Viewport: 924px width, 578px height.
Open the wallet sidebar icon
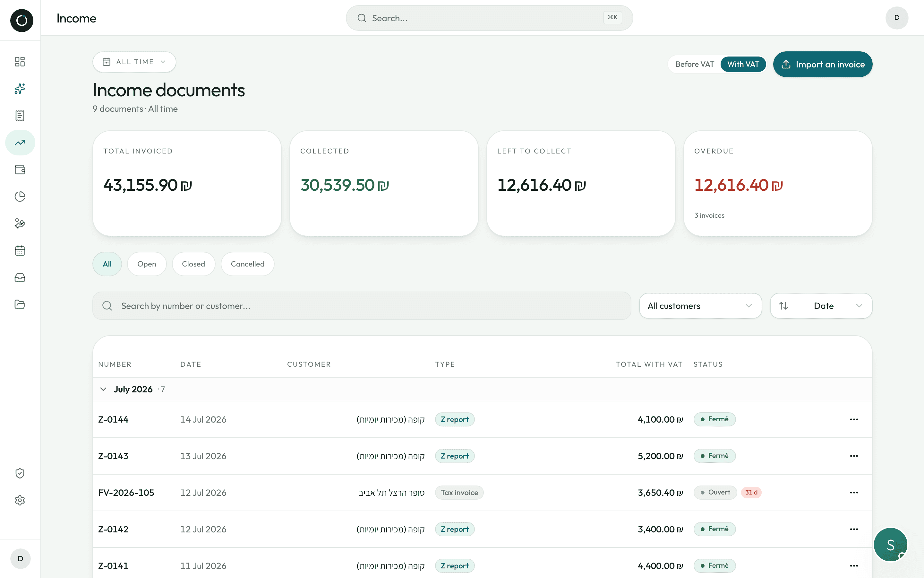20,169
